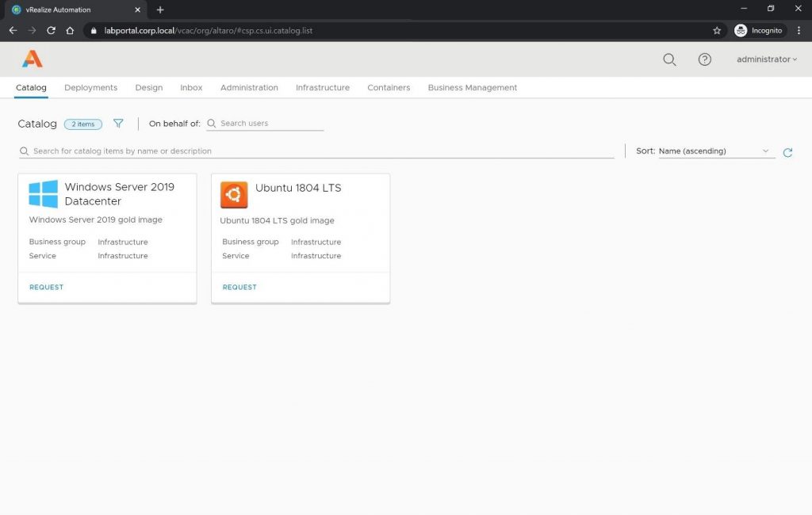Open the browser home page

point(70,31)
